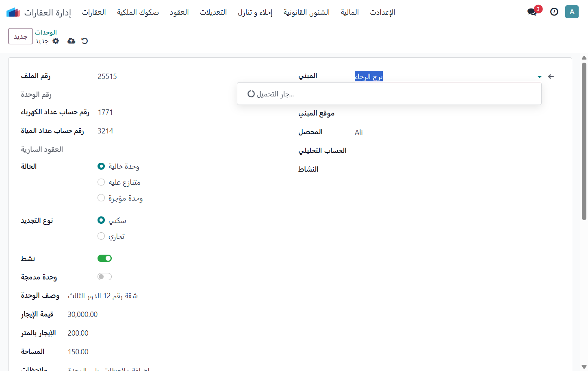Open the إدارة العقارات app logo
Screen dimensions: 588x371
pos(13,12)
